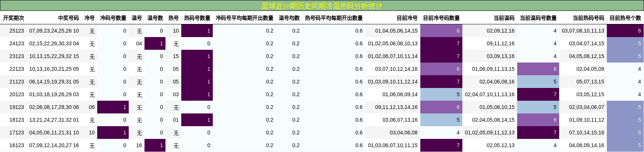Select current hot numbers 03,07,08,10,11,13
The height and width of the screenshot is (152, 644).
click(x=583, y=31)
